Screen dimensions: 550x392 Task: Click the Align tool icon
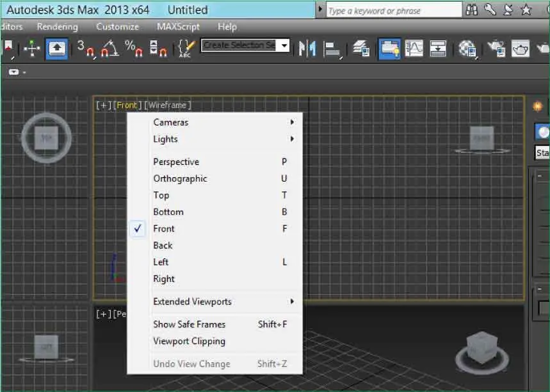[332, 49]
